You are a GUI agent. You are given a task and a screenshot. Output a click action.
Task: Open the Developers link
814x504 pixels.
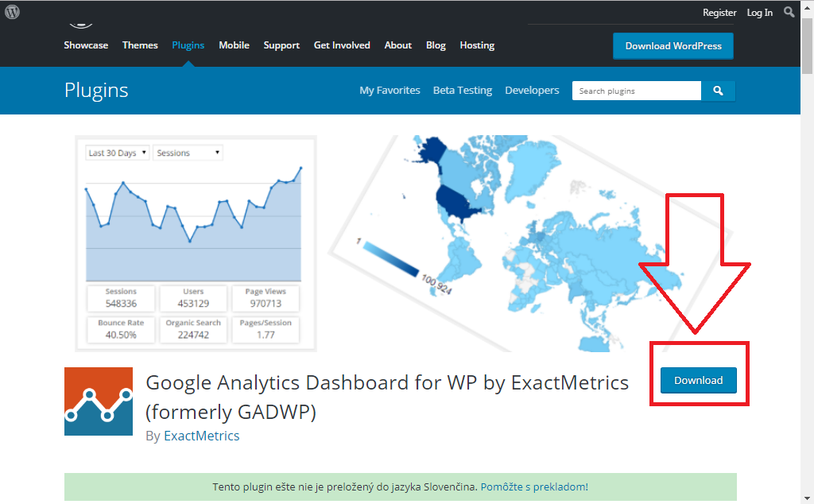pyautogui.click(x=532, y=91)
